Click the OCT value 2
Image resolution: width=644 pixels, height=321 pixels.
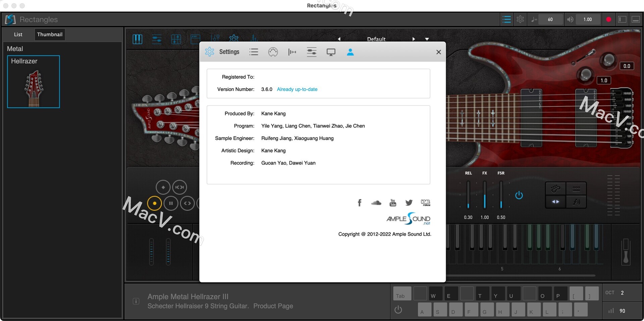tap(622, 293)
